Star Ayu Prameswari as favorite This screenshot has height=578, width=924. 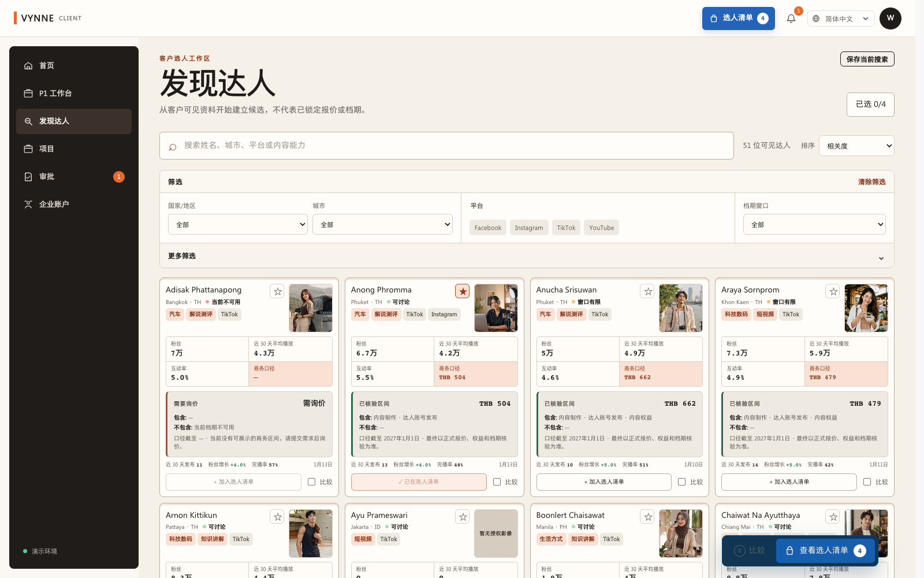coord(463,517)
